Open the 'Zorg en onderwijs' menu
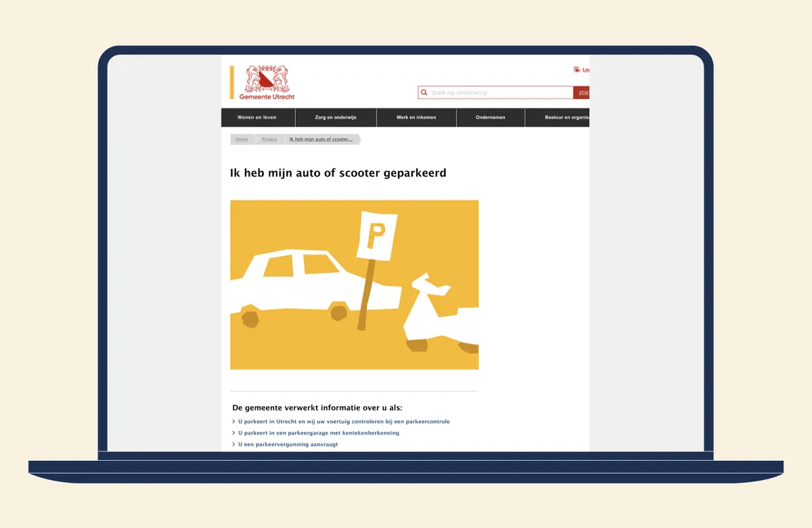812x528 pixels. 336,118
